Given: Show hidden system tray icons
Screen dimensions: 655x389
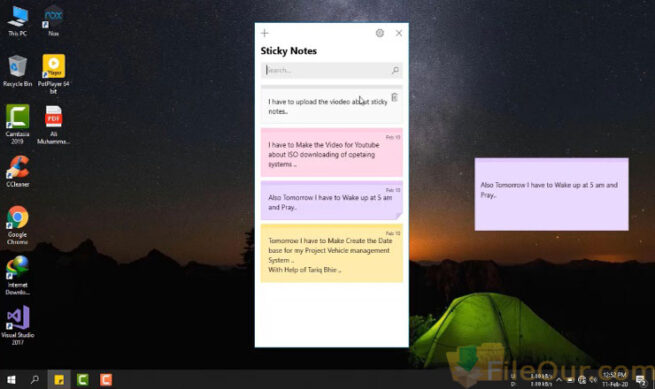Looking at the screenshot, I should [559, 380].
